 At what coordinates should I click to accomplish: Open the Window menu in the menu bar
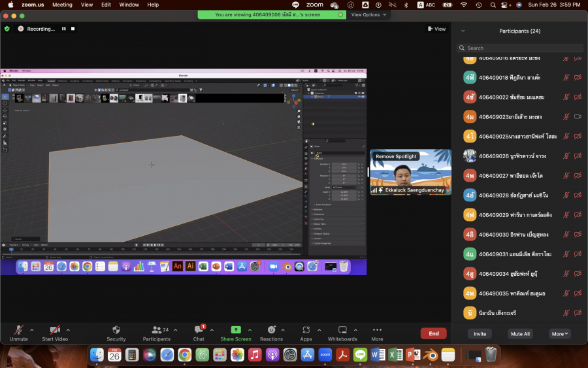pyautogui.click(x=129, y=5)
